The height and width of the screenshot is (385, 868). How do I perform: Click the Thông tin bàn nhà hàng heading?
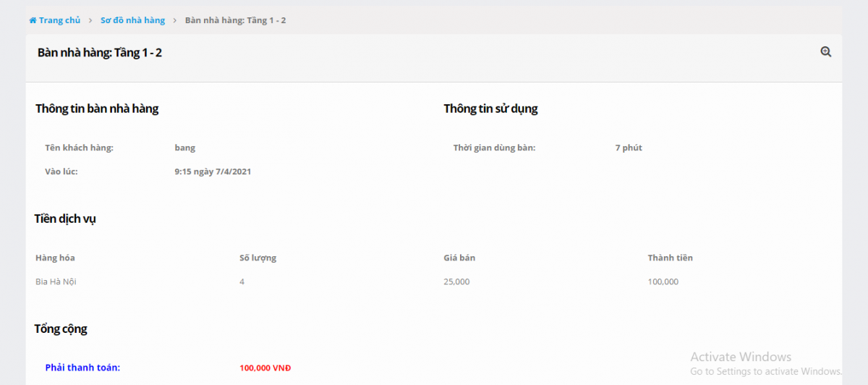pos(97,109)
